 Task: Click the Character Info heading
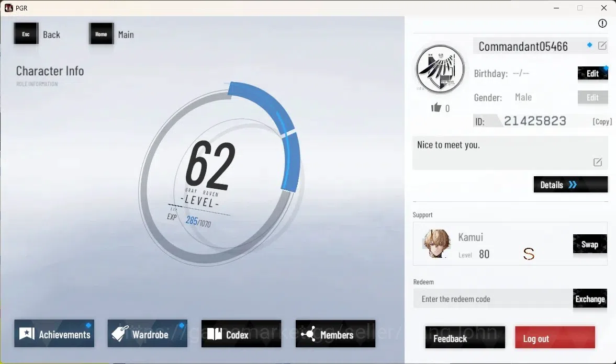(x=50, y=71)
